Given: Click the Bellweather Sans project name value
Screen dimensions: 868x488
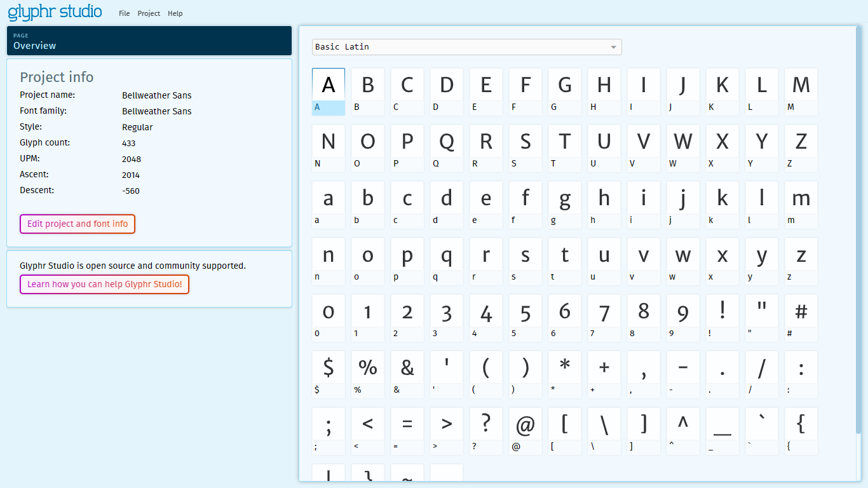Looking at the screenshot, I should (157, 95).
